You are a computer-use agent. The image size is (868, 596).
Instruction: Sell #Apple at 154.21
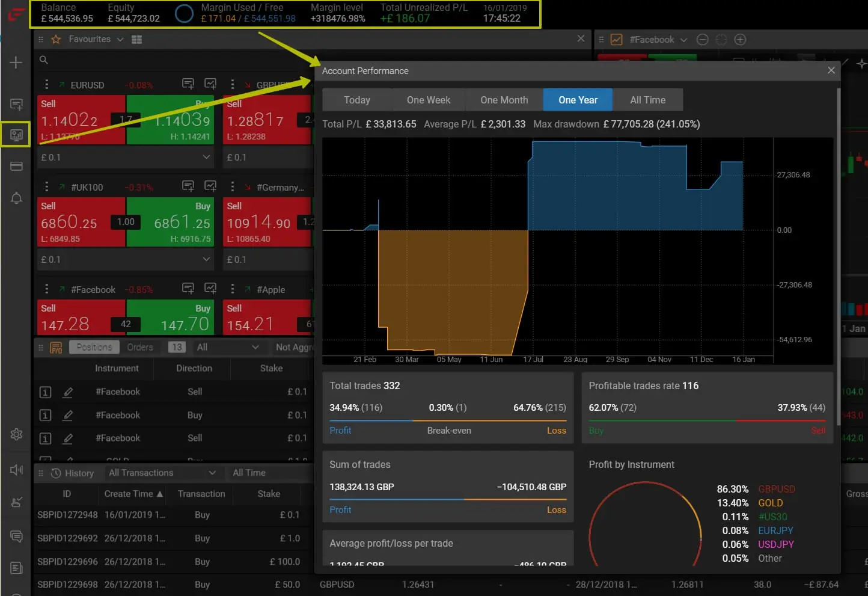point(268,317)
